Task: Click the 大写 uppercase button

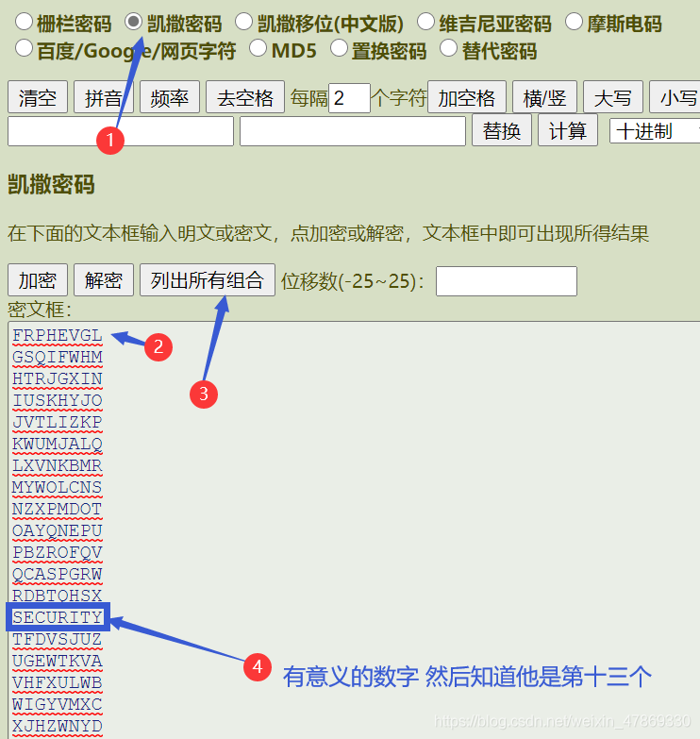Action: click(x=613, y=97)
